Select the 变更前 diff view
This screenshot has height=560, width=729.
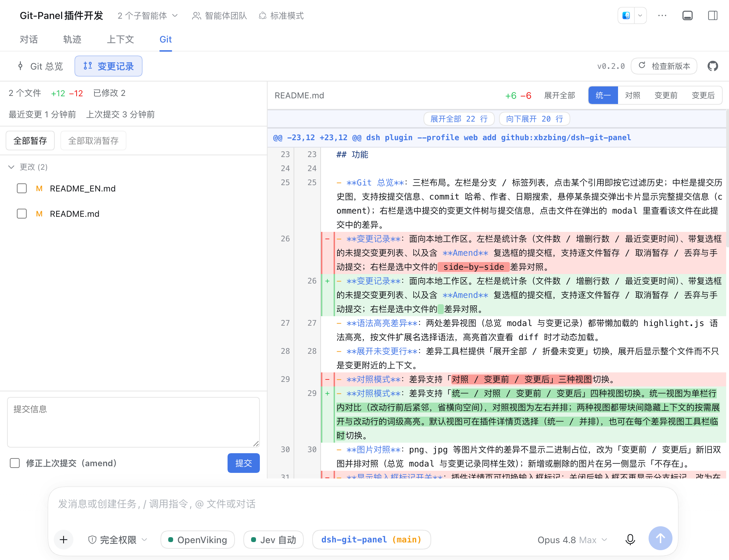[666, 95]
